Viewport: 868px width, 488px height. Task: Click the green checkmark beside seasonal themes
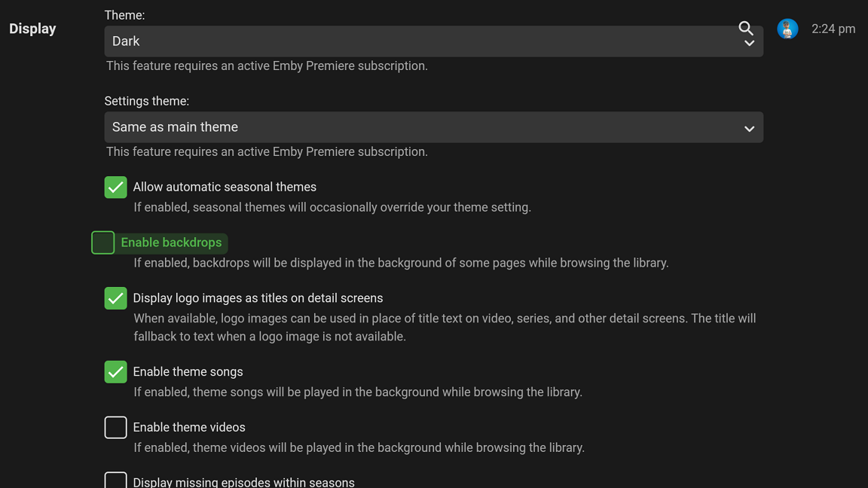click(115, 188)
